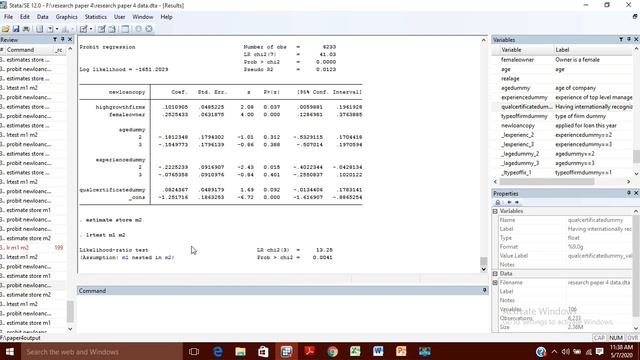Click the Command column header in Review
Image resolution: width=640 pixels, height=360 pixels.
tap(20, 50)
